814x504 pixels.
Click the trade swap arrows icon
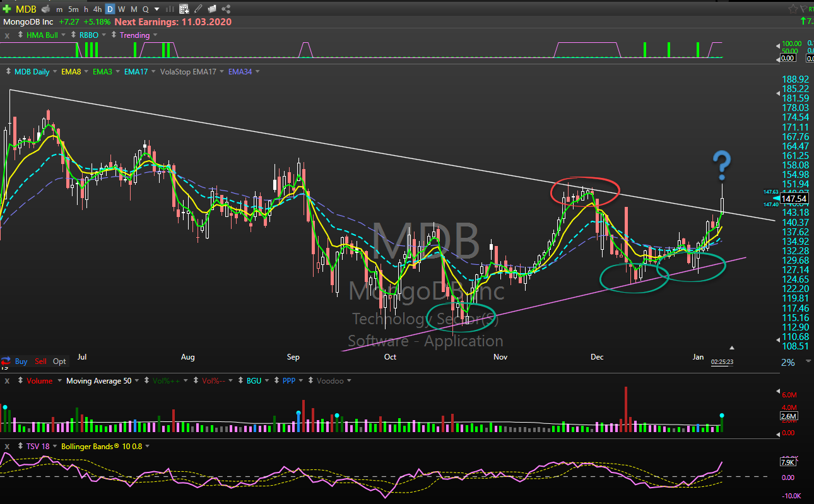[6, 361]
